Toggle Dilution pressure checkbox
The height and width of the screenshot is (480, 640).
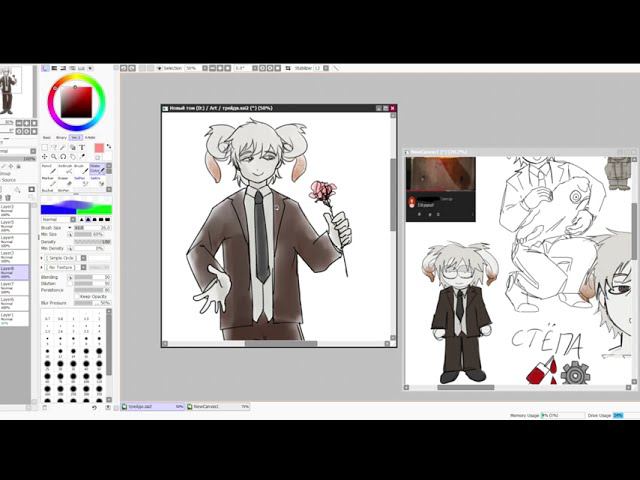(x=70, y=283)
